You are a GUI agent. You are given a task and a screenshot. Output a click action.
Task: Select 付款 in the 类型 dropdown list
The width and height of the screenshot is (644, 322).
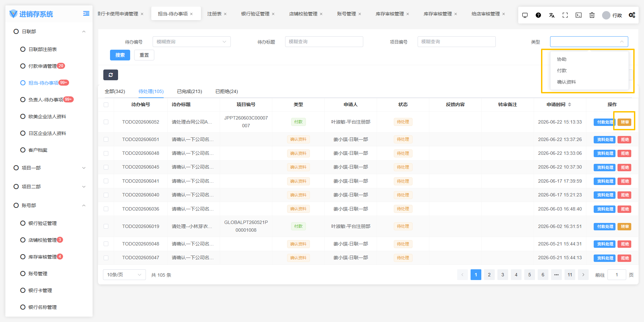click(x=562, y=71)
